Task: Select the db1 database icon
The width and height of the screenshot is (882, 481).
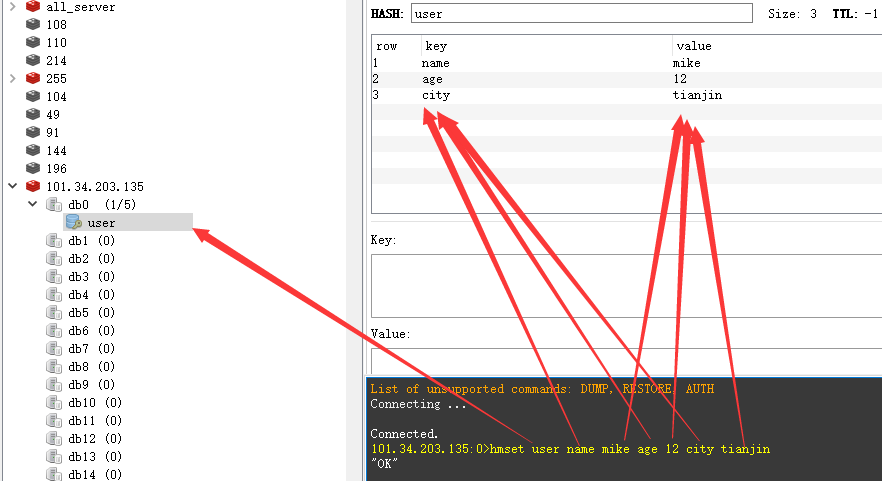Action: coord(53,240)
